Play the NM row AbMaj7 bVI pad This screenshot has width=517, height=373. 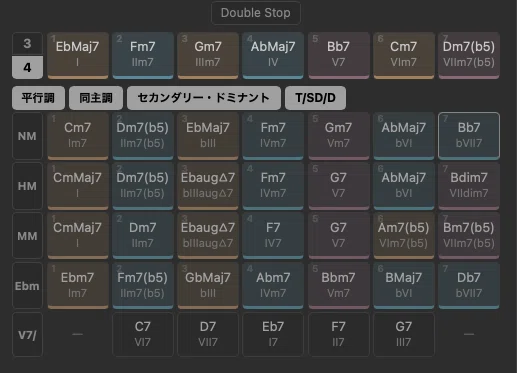[x=404, y=136]
